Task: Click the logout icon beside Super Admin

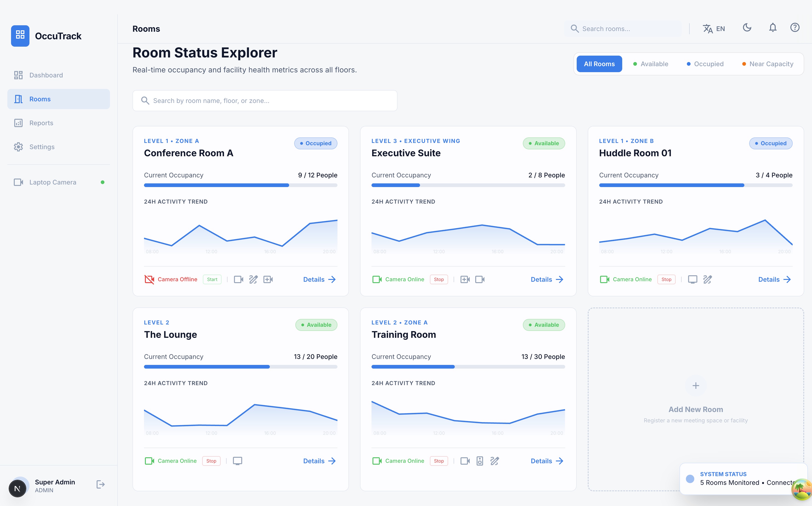Action: [101, 484]
